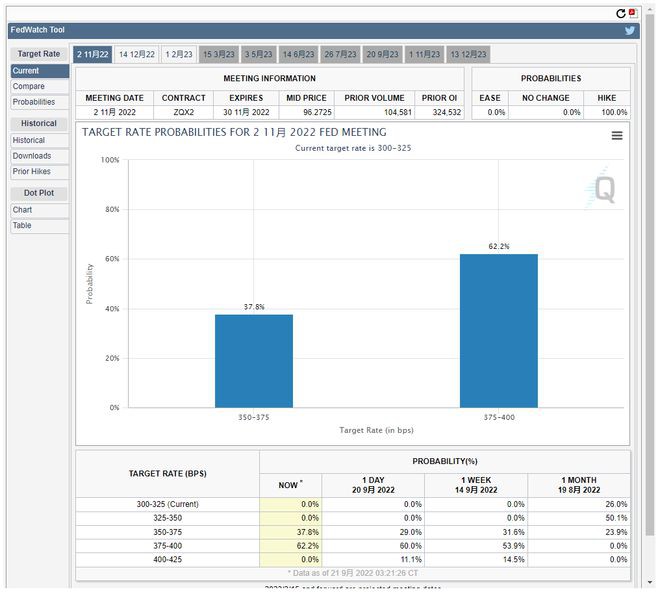Viewport: 660px width, 596px height.
Task: Click the Twitter bird icon
Action: tap(630, 31)
